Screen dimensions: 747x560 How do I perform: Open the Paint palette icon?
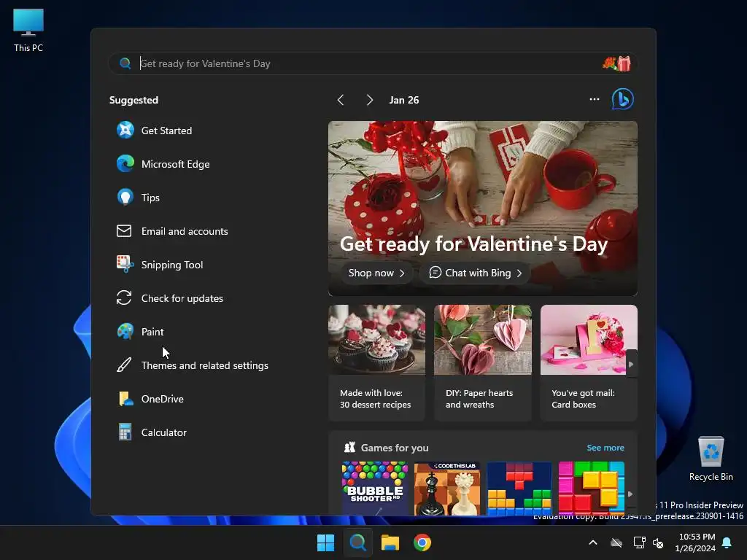[x=125, y=332]
